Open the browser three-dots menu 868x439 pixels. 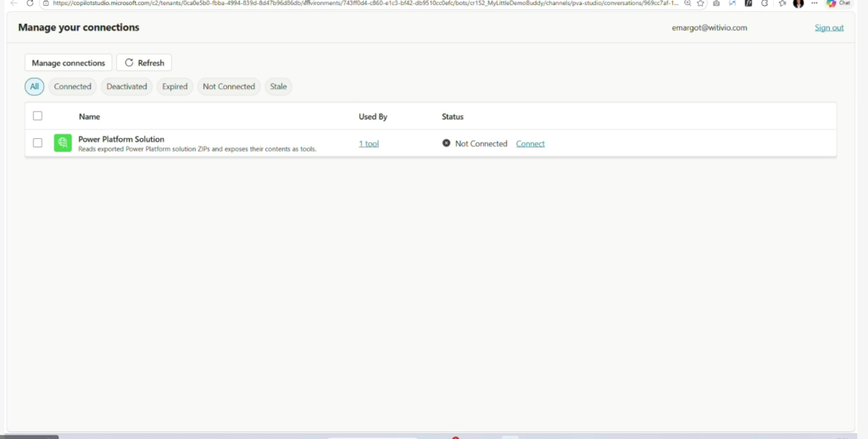click(815, 3)
